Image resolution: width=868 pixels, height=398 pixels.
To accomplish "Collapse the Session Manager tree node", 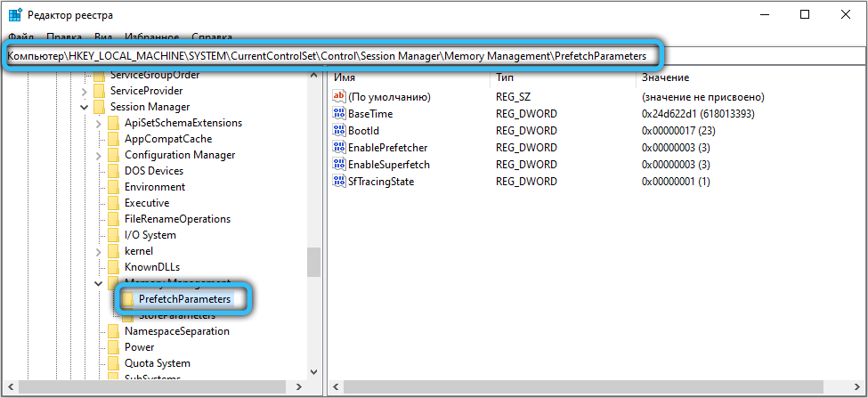I will click(x=84, y=107).
